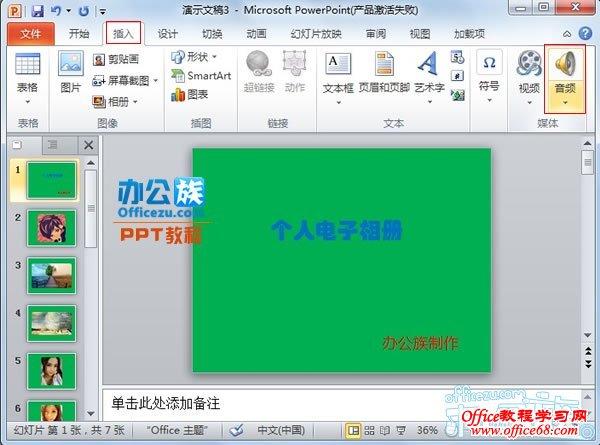The width and height of the screenshot is (600, 445).
Task: Switch to 幻灯片放映 tab
Action: tap(316, 34)
